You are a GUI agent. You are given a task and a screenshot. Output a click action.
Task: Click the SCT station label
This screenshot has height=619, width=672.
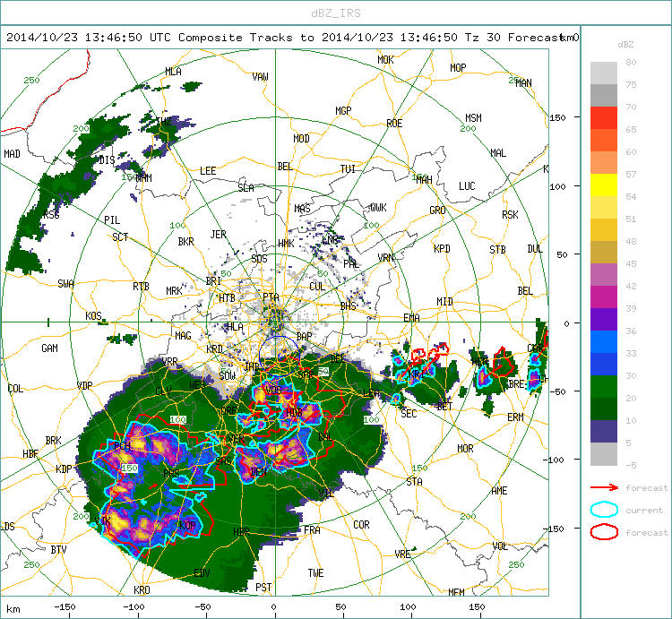[120, 236]
